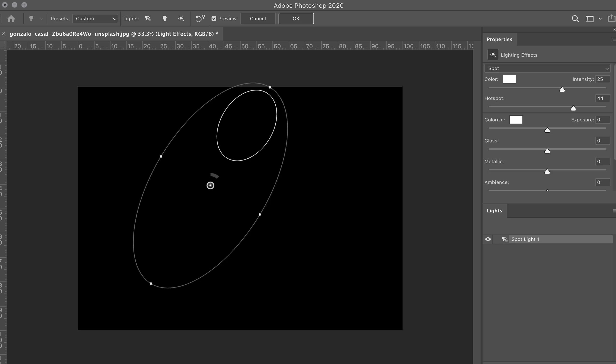Image resolution: width=616 pixels, height=364 pixels.
Task: Expand the workspace switcher chevron
Action: 600,19
